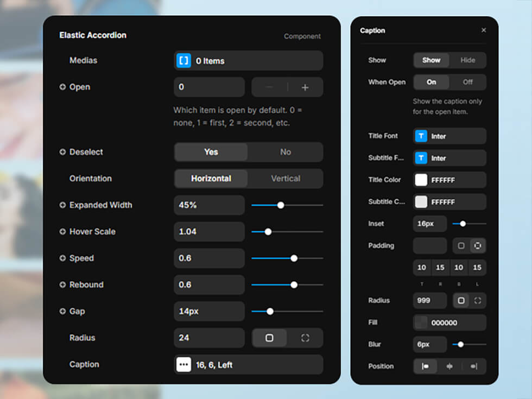532x399 pixels.
Task: Select uniform radius icon in Elastic Accordion
Action: (x=269, y=338)
